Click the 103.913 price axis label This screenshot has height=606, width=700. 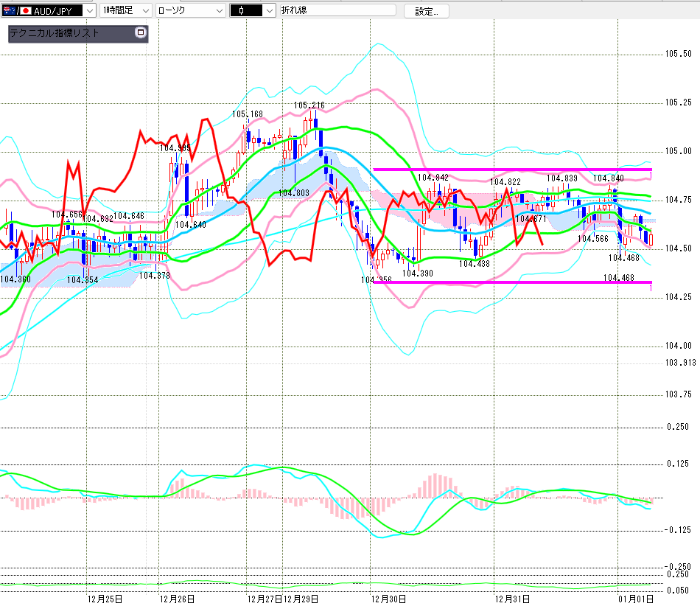pos(680,363)
